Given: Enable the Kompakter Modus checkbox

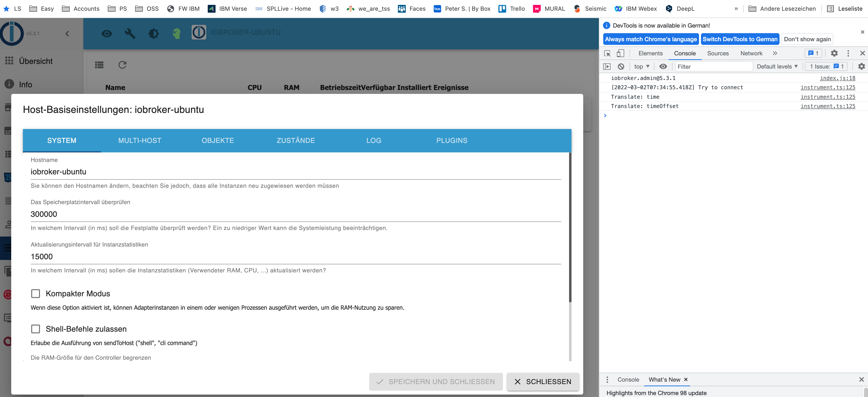Looking at the screenshot, I should click(x=35, y=294).
